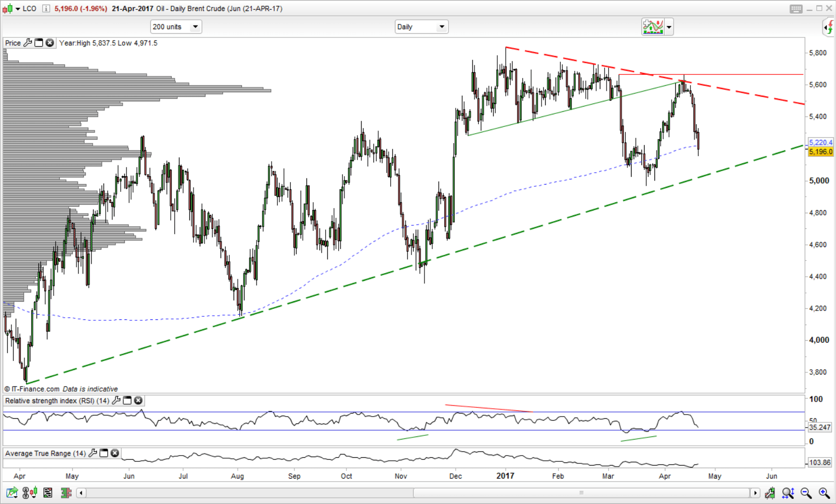Expand the trading side panel arrow
The image size is (836, 504).
coord(828,27)
